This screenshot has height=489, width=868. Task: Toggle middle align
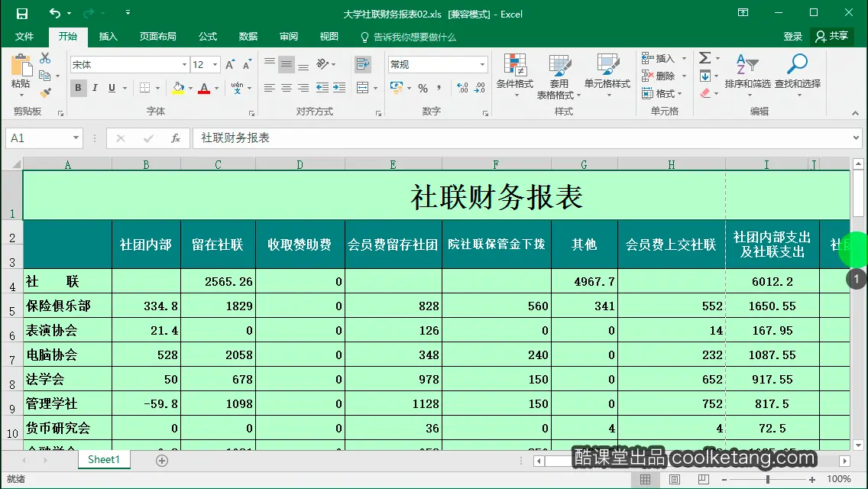(x=287, y=64)
